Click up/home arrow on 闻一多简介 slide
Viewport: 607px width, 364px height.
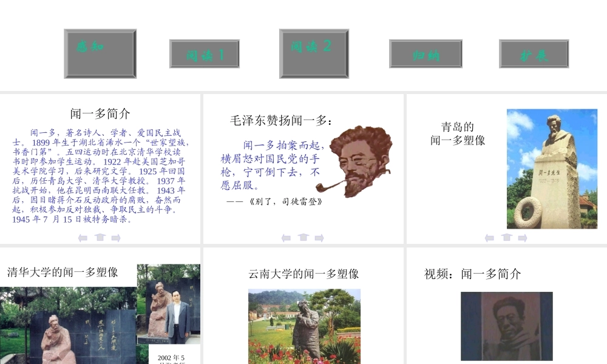coord(100,237)
